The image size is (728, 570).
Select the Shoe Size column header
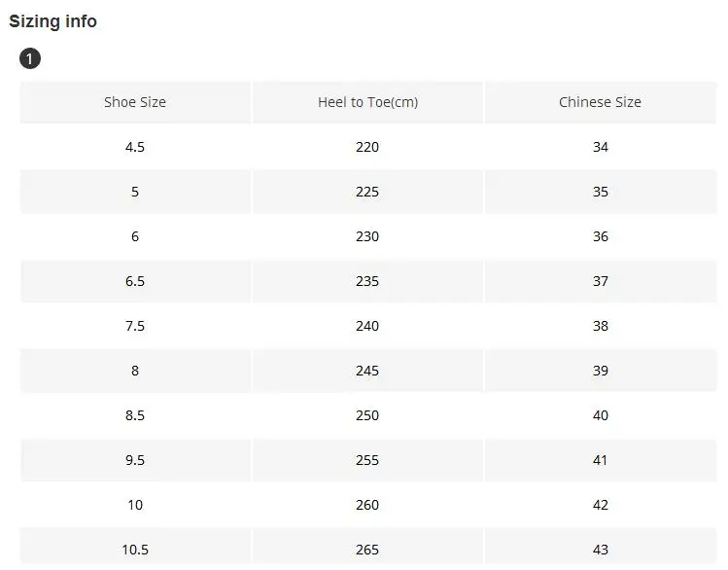(x=135, y=102)
